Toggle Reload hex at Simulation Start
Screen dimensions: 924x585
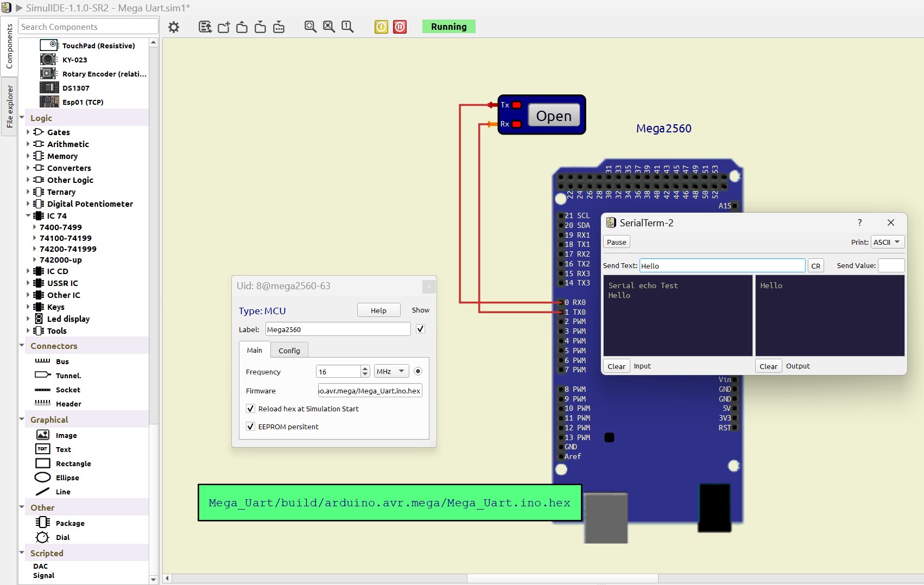(x=250, y=409)
